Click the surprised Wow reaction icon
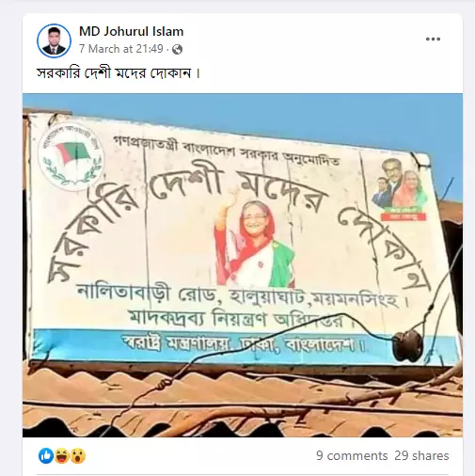The height and width of the screenshot is (476, 475). point(78,455)
